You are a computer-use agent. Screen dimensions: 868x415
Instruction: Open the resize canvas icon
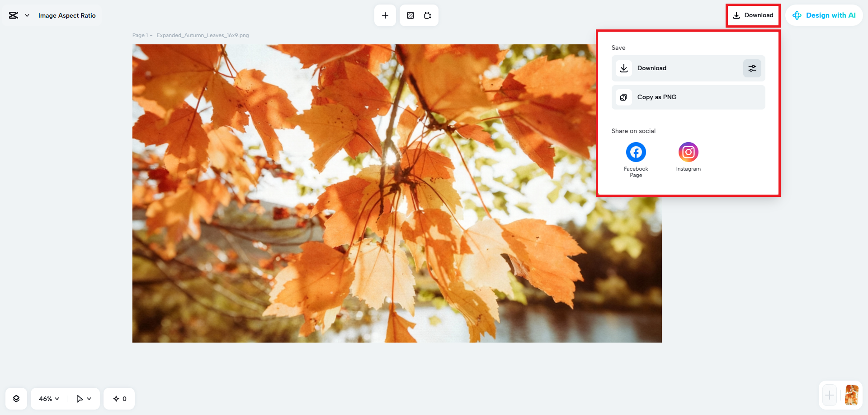pyautogui.click(x=428, y=15)
